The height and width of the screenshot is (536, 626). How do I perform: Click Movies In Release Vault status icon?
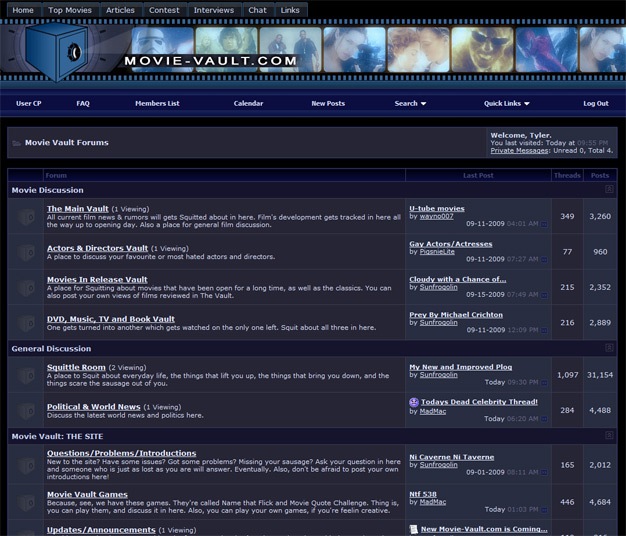pos(26,288)
